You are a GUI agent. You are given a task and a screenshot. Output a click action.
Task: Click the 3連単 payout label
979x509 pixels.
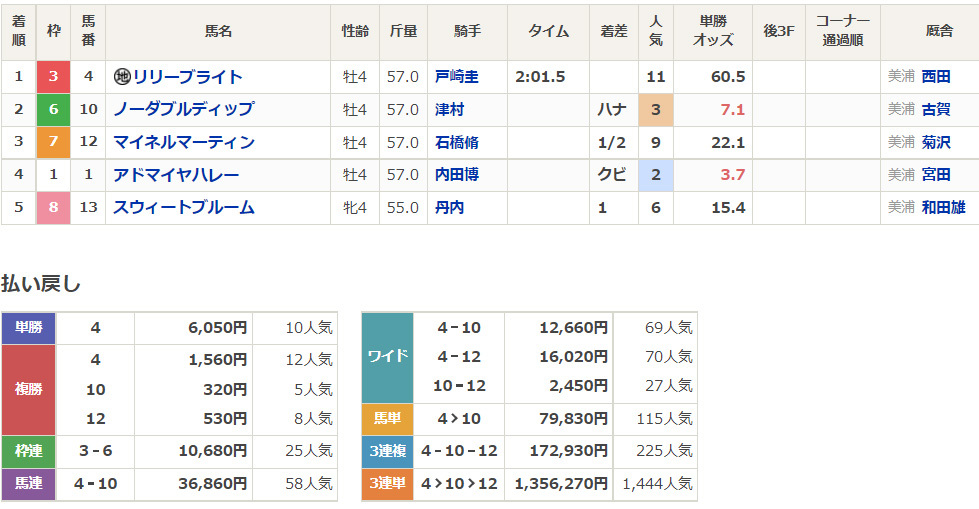click(x=387, y=484)
